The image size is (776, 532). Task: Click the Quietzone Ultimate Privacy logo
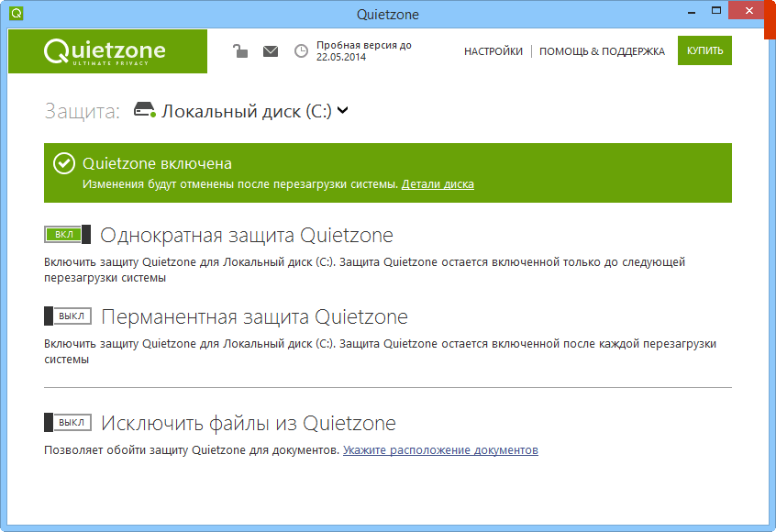107,50
